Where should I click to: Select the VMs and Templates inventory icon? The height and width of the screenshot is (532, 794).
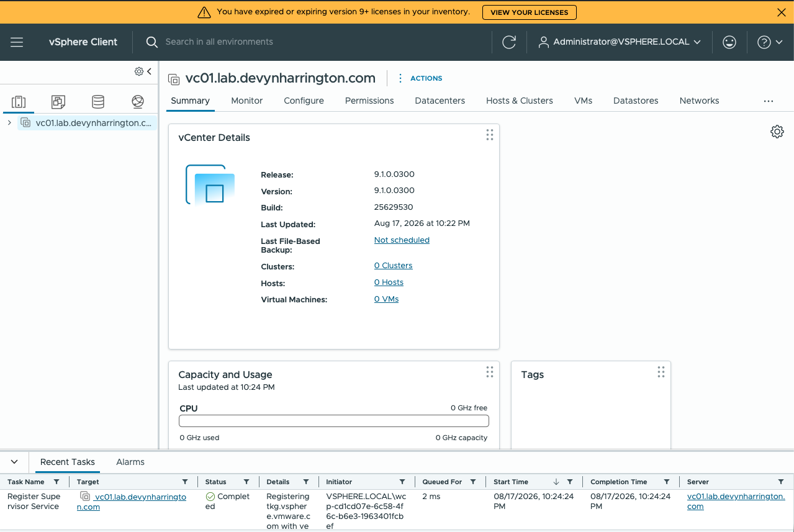tap(58, 102)
